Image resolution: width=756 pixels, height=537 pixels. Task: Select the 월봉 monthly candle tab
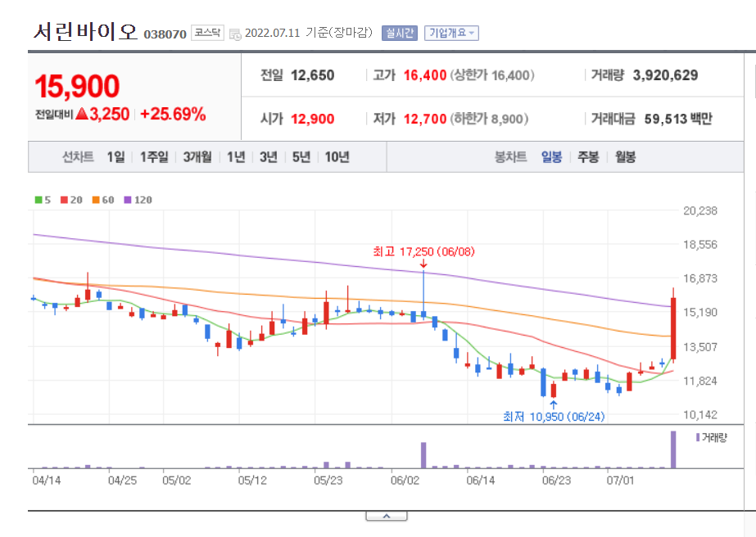coord(625,157)
